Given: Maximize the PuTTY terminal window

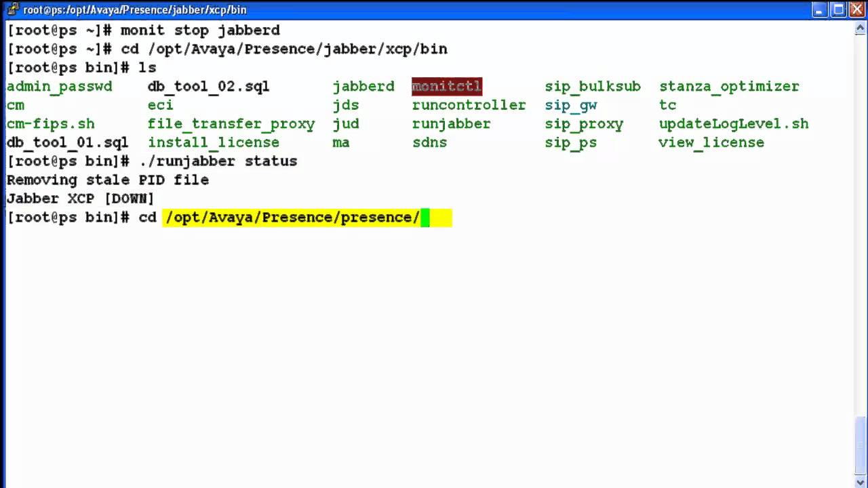Looking at the screenshot, I should (839, 9).
